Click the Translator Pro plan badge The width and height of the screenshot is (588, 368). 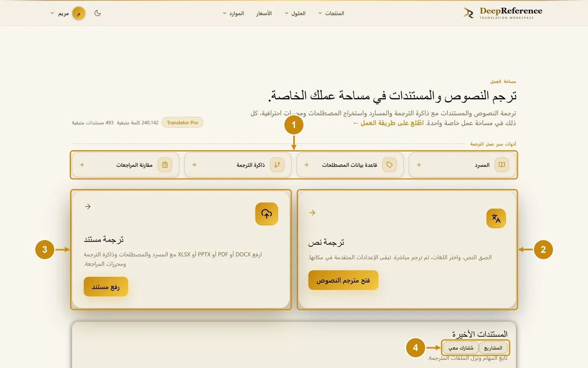(x=182, y=123)
